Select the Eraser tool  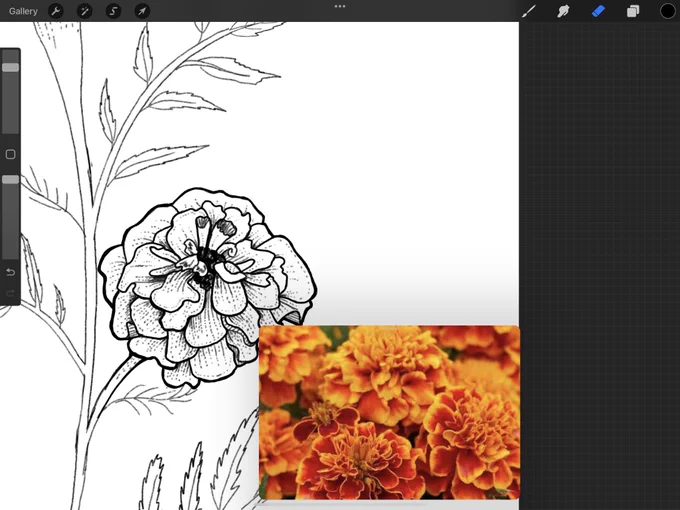coord(598,11)
